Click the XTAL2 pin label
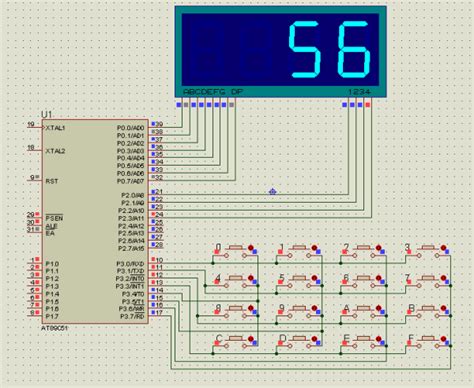The width and height of the screenshot is (474, 388). coord(55,151)
